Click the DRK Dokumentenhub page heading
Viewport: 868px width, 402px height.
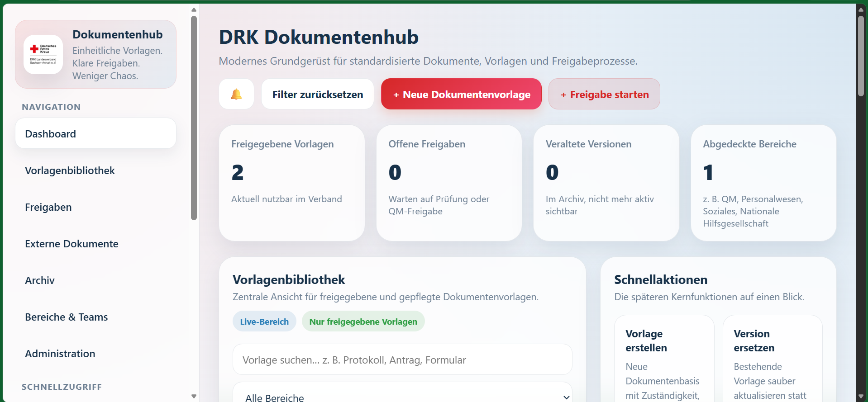[319, 37]
